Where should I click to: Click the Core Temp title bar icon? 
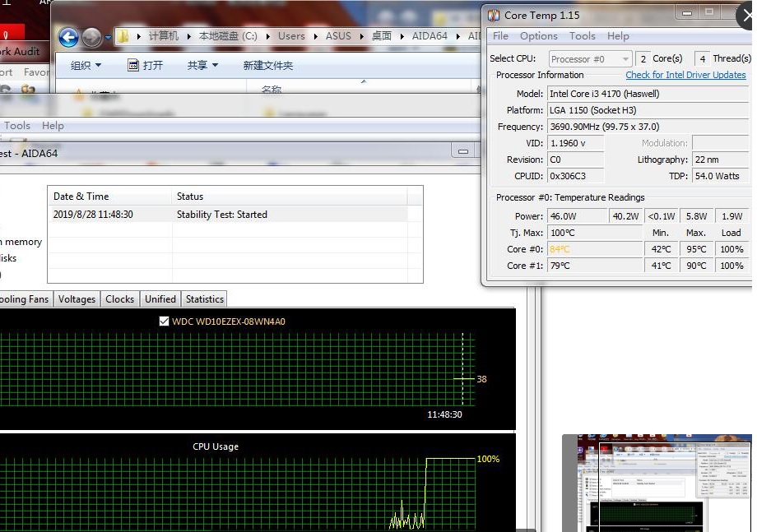[493, 16]
